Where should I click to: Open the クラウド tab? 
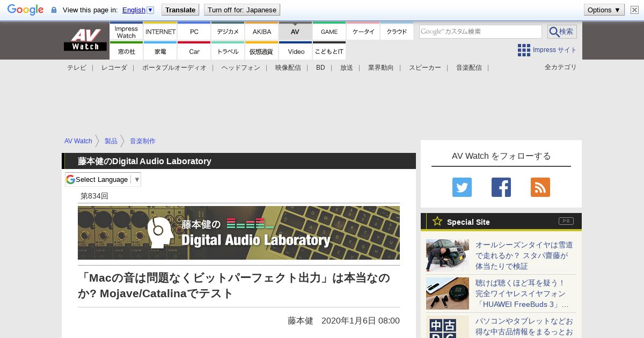(x=397, y=32)
